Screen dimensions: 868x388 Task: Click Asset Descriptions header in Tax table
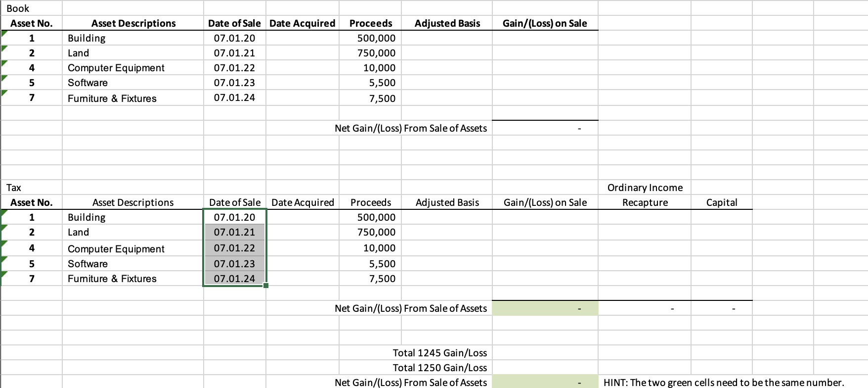pos(133,202)
